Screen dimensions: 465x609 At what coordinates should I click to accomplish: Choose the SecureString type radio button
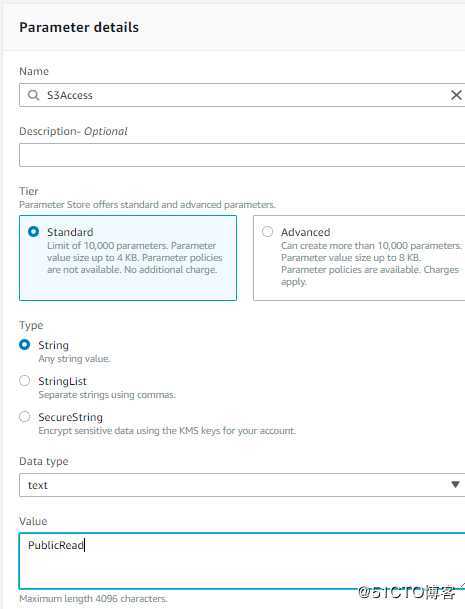click(24, 417)
